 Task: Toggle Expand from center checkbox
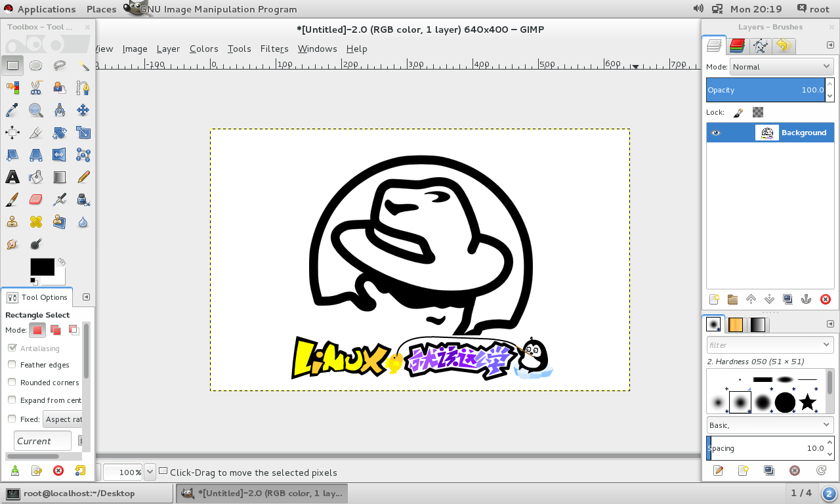(12, 400)
